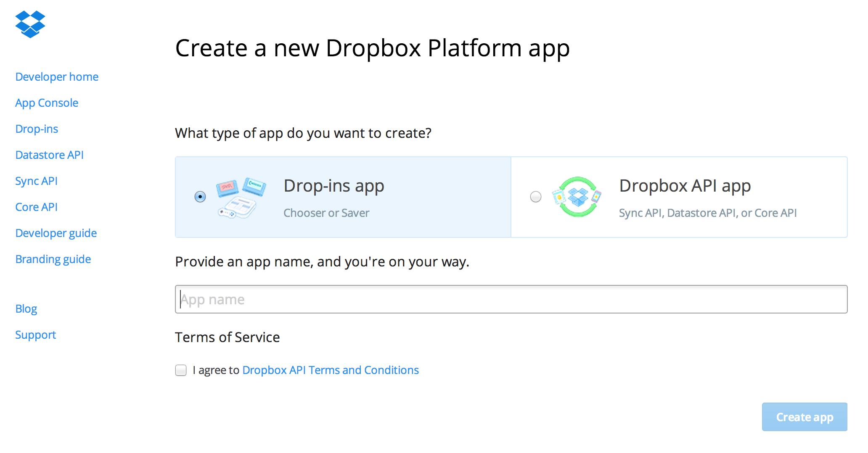868x453 pixels.
Task: Open the Sync API page
Action: tap(36, 181)
